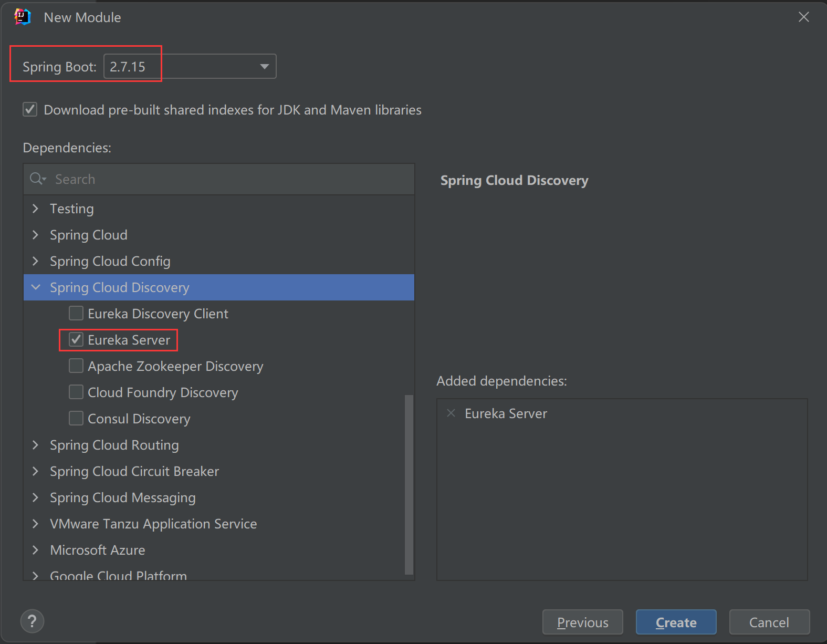Enable Apache Zookeeper Discovery checkbox
This screenshot has width=827, height=644.
tap(76, 366)
